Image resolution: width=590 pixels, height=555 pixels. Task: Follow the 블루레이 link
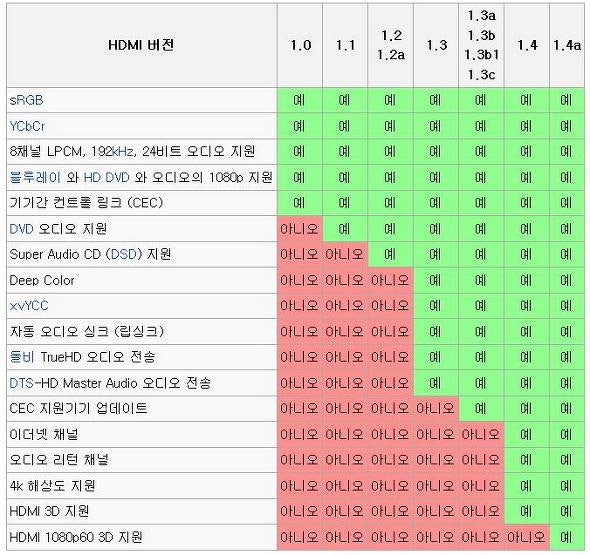(35, 177)
